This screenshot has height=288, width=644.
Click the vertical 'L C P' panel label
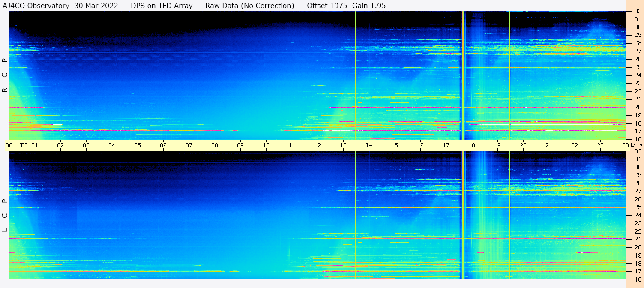click(x=5, y=216)
